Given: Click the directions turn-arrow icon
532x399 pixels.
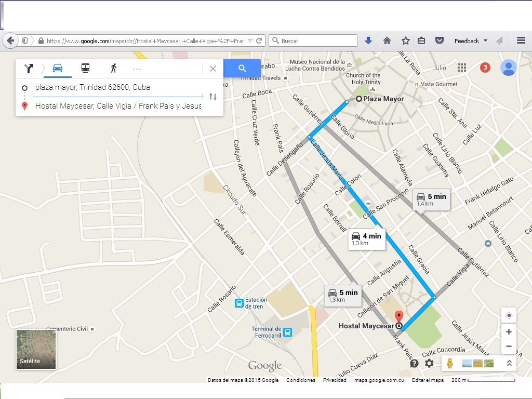Looking at the screenshot, I should [x=29, y=69].
